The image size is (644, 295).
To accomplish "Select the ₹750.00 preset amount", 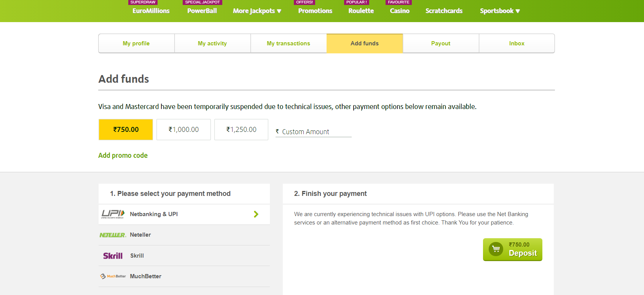I will tap(126, 130).
